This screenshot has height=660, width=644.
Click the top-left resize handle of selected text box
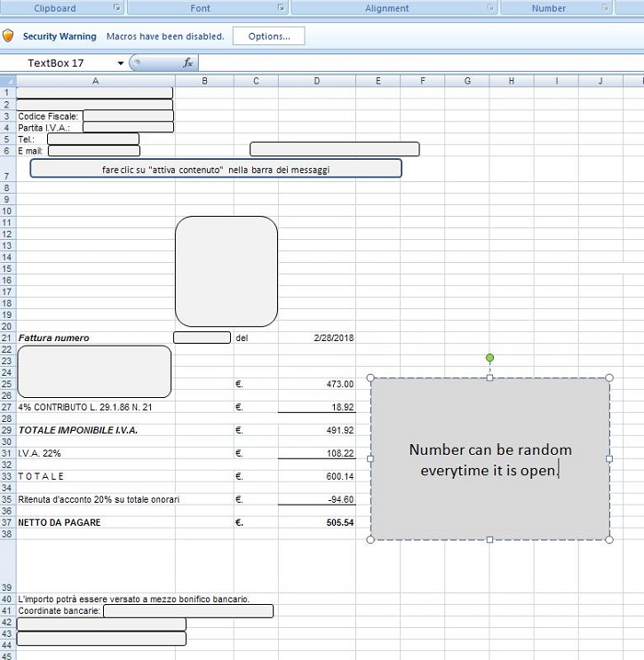tap(371, 378)
